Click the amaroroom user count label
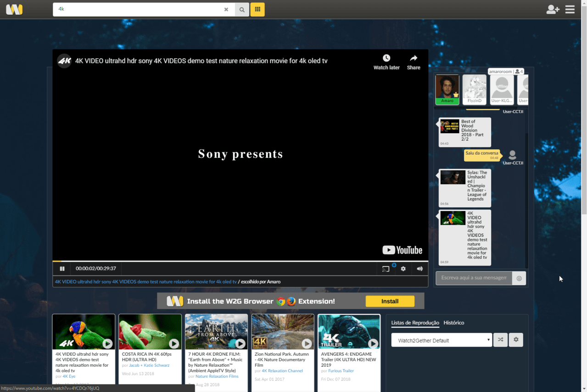 pos(506,72)
